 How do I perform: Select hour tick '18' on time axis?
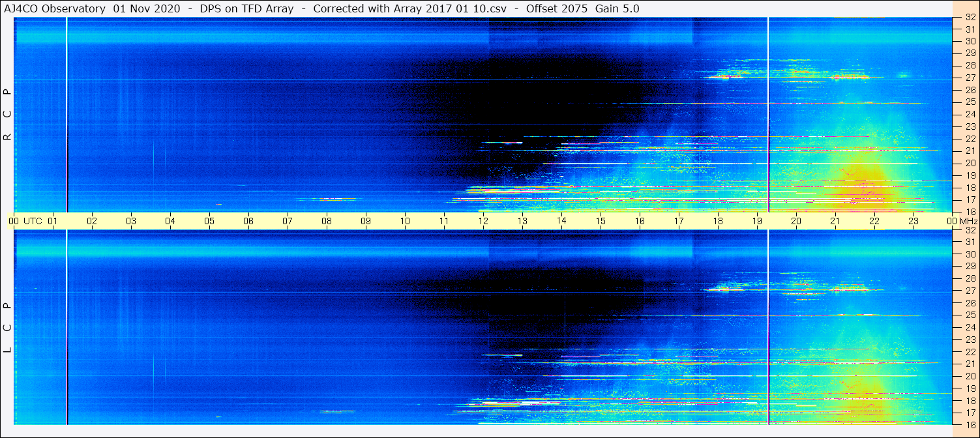coord(719,221)
